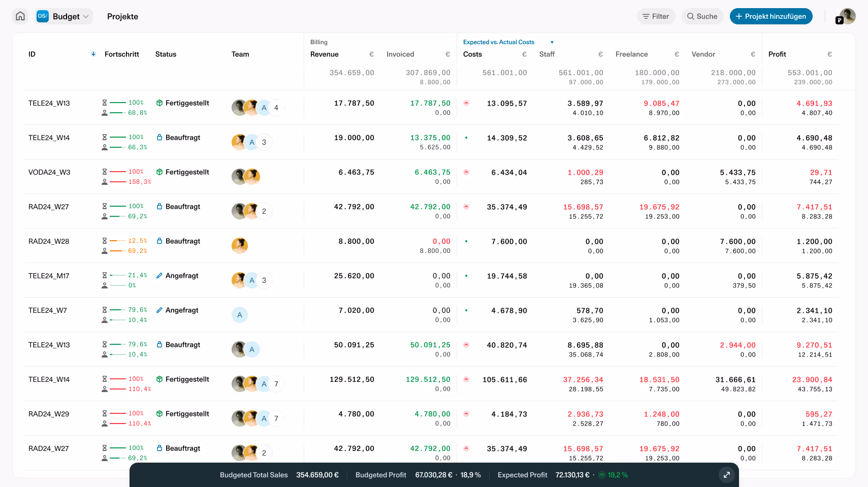Viewport: 868px width, 487px height.
Task: Click the Fortschritt column header
Action: [121, 54]
